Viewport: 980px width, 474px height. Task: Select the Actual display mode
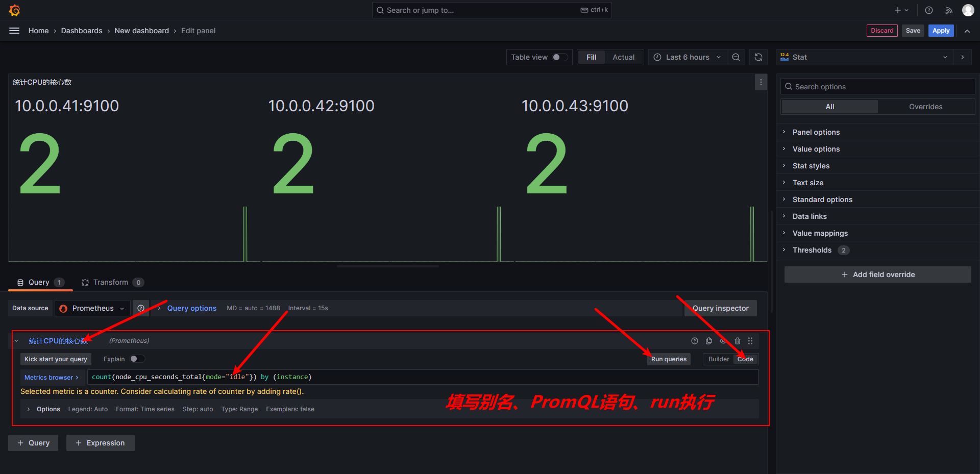(624, 57)
